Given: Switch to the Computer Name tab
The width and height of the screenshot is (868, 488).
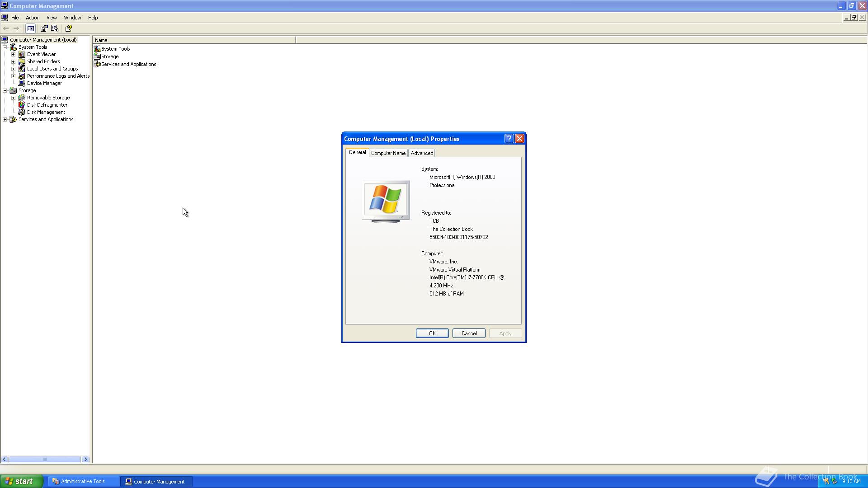Looking at the screenshot, I should pos(388,153).
